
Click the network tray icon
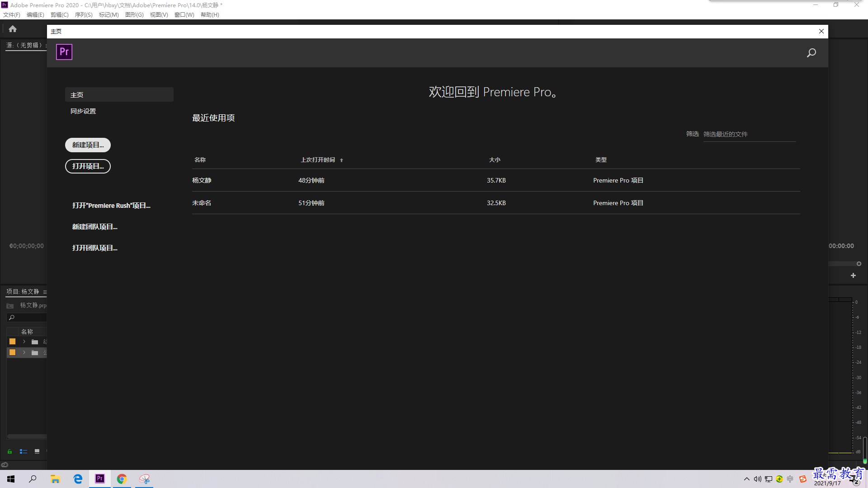point(769,479)
